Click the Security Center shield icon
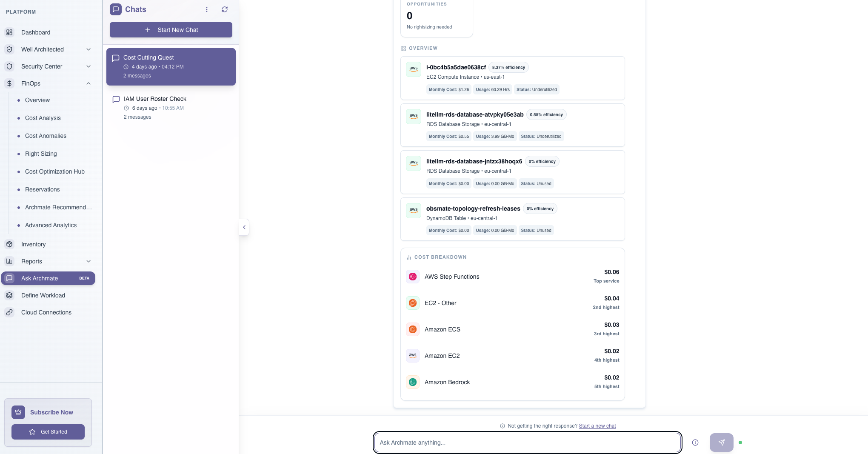The image size is (868, 454). coord(9,66)
